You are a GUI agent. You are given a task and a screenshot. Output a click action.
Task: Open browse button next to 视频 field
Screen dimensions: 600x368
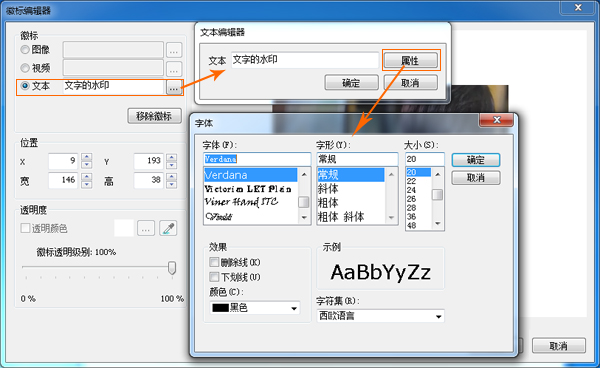[x=174, y=69]
